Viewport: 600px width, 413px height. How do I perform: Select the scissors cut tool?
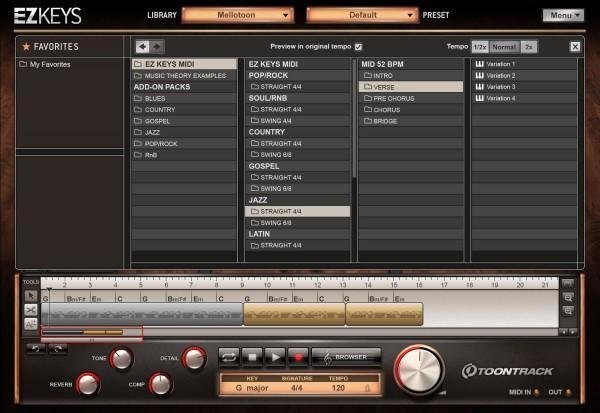[x=30, y=310]
